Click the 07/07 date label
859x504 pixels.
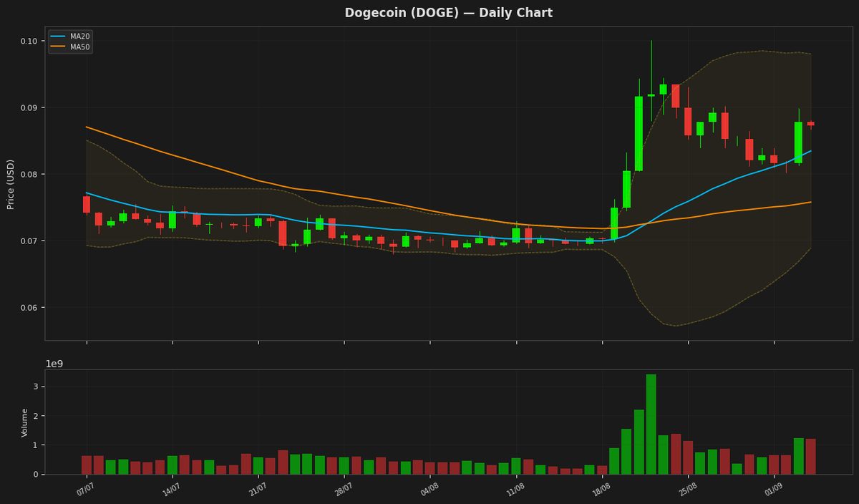click(x=85, y=490)
